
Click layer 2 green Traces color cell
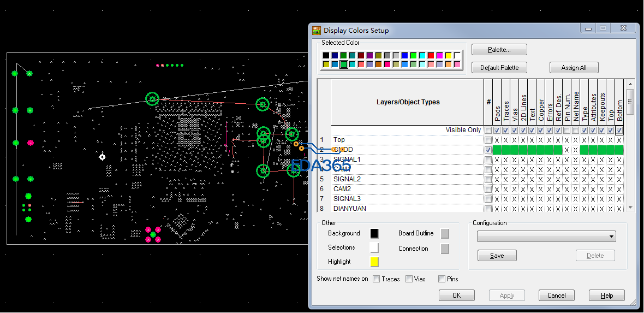[x=505, y=150]
